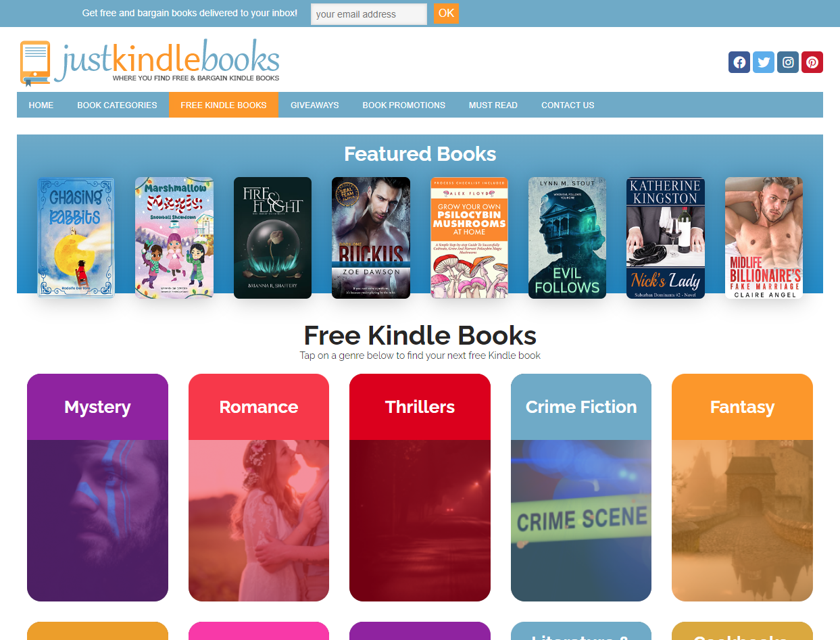The width and height of the screenshot is (840, 640).
Task: Open the Facebook social icon
Action: 739,62
